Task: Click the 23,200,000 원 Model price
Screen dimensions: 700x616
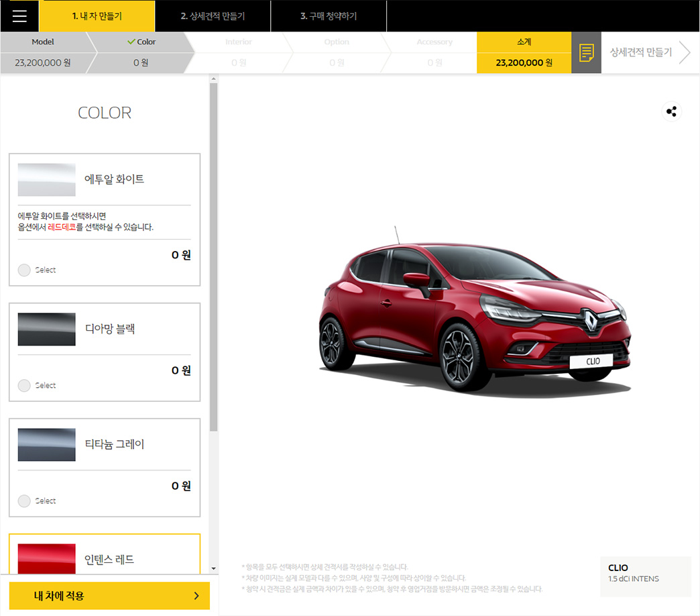Action: tap(43, 62)
